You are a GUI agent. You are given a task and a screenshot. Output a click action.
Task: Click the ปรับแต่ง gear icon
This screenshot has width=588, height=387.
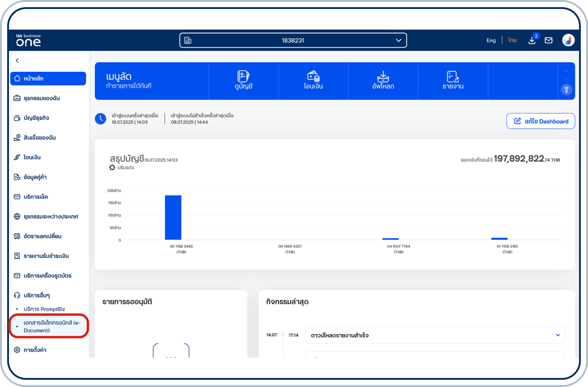click(x=112, y=167)
